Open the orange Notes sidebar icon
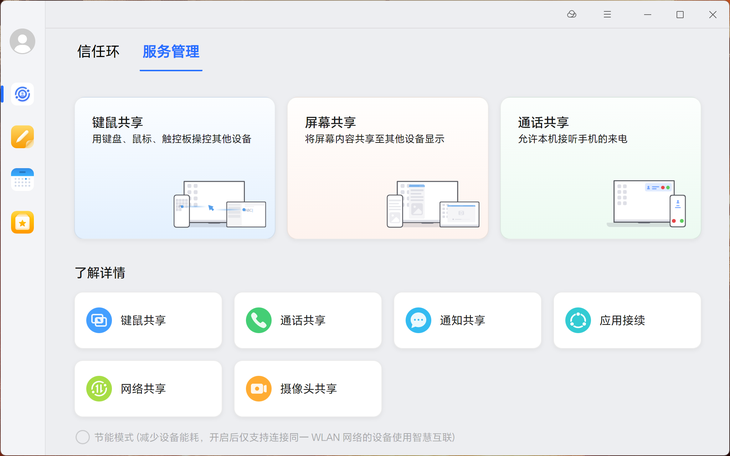Viewport: 730px width, 456px height. click(x=22, y=137)
